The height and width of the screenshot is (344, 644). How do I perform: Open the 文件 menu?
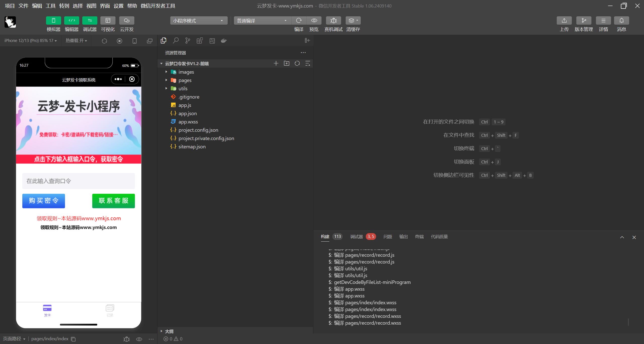point(23,6)
